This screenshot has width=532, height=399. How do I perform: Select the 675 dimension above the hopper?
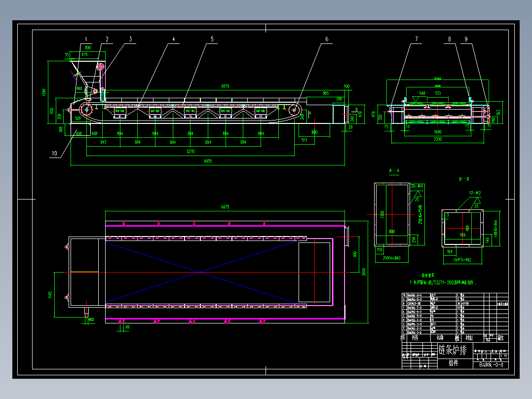(x=84, y=55)
